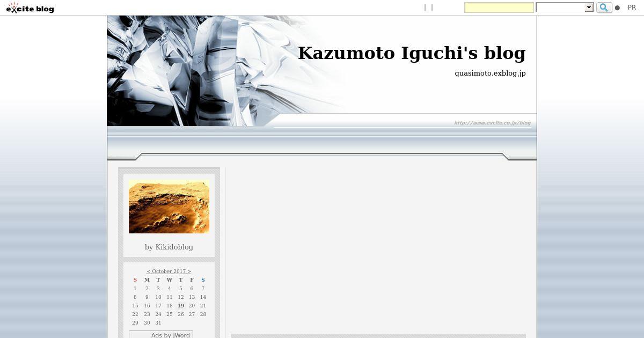This screenshot has width=644, height=338.
Task: Click the Excite blog logo
Action: click(30, 8)
